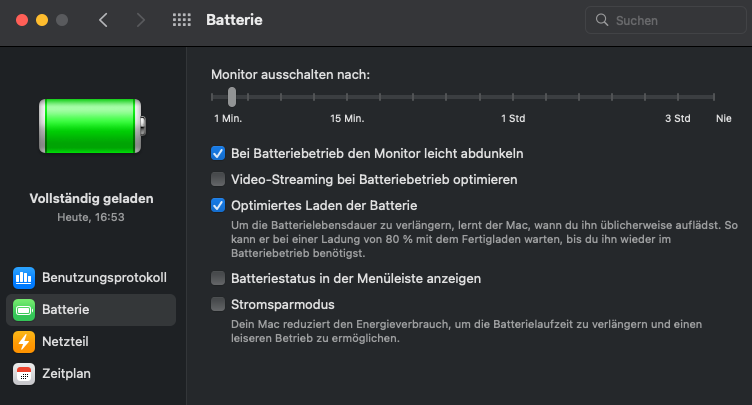This screenshot has width=752, height=405.
Task: Click the monitor-off slider handle
Action: coord(232,97)
